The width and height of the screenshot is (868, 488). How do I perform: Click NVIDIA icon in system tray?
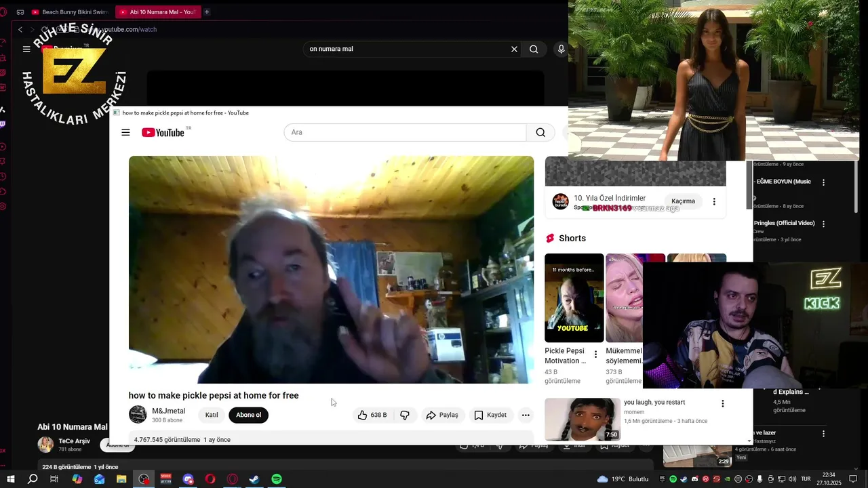(x=727, y=479)
